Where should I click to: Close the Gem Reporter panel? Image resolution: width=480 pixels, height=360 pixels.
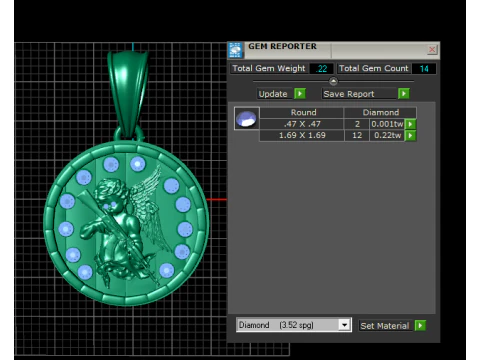pos(432,50)
